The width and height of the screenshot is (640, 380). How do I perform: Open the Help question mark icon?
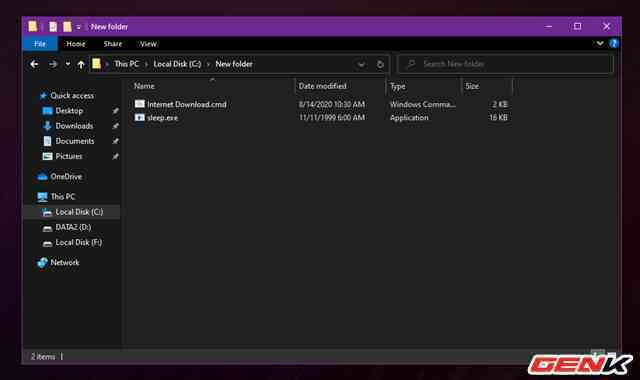point(614,43)
